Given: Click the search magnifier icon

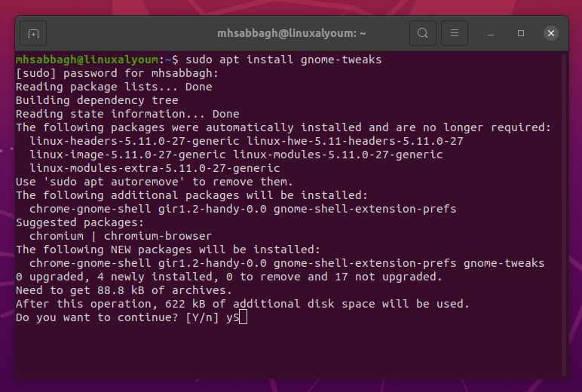Looking at the screenshot, I should click(x=423, y=33).
